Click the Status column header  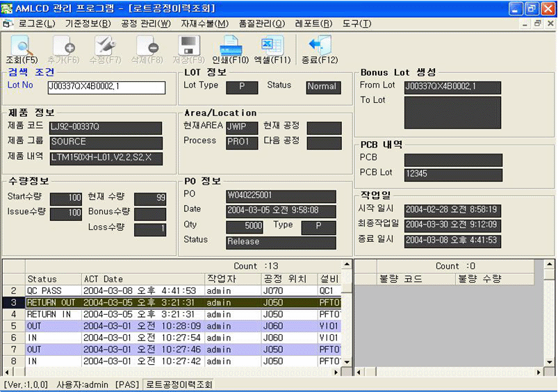54,279
